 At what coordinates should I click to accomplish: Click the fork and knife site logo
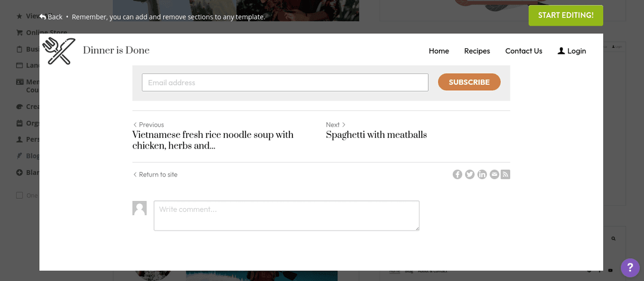58,51
